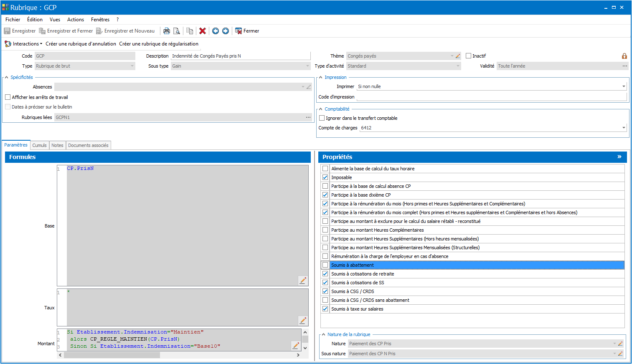Collapse the Propriétés panel with the double chevron
The width and height of the screenshot is (632, 364).
click(x=619, y=157)
